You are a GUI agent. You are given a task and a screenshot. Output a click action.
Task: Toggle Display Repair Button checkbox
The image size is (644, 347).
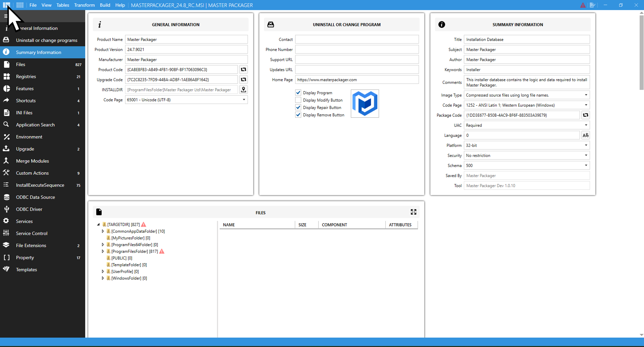(298, 107)
